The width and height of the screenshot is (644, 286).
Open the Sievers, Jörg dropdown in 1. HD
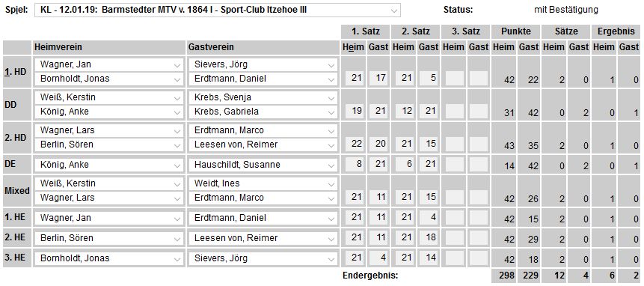click(263, 64)
